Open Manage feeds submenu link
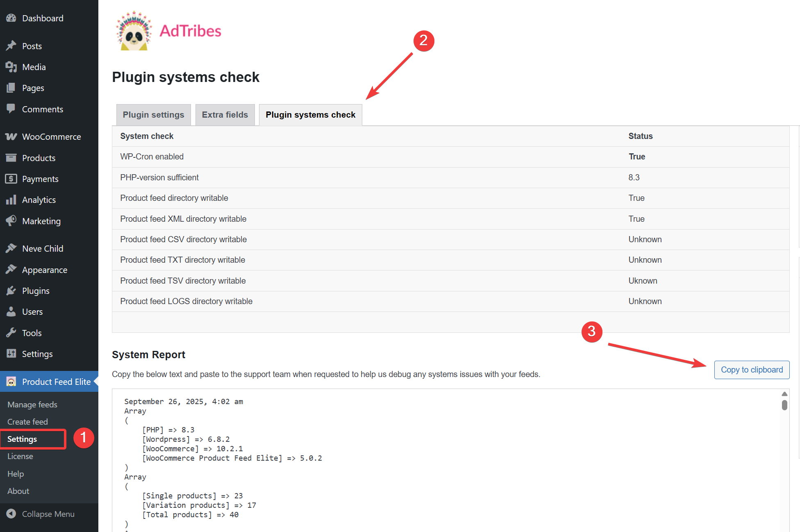This screenshot has width=800, height=532. tap(32, 405)
